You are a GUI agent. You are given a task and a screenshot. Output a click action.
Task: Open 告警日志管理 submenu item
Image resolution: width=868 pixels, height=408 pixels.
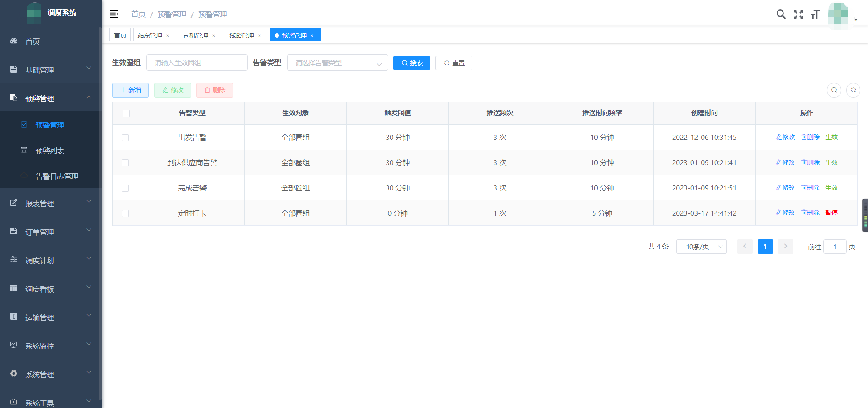(57, 176)
